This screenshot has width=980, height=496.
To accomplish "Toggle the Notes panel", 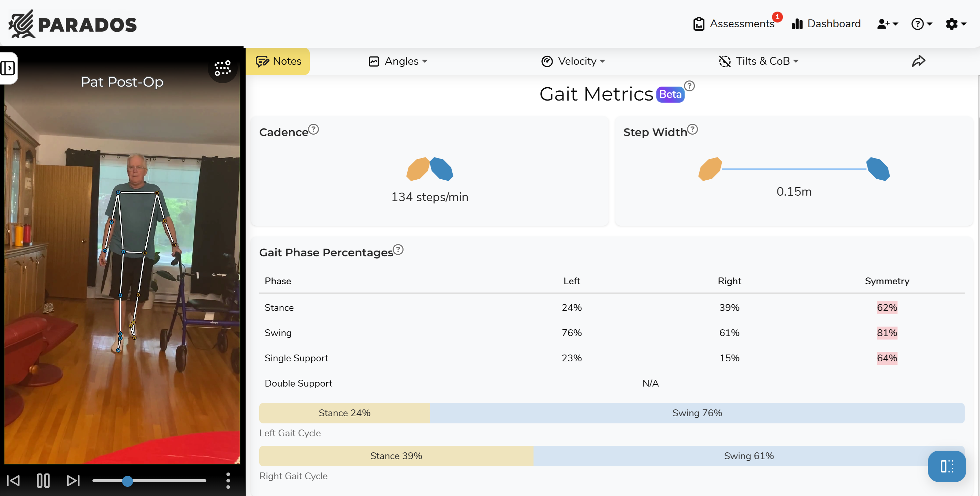I will 278,61.
